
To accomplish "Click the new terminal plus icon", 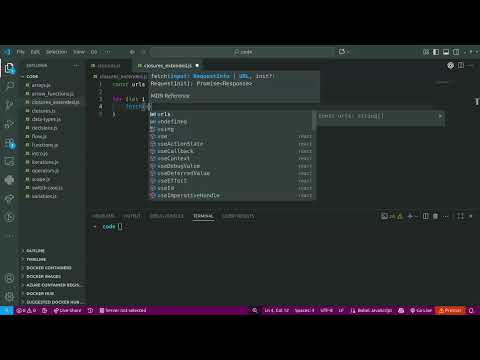I will 410,216.
